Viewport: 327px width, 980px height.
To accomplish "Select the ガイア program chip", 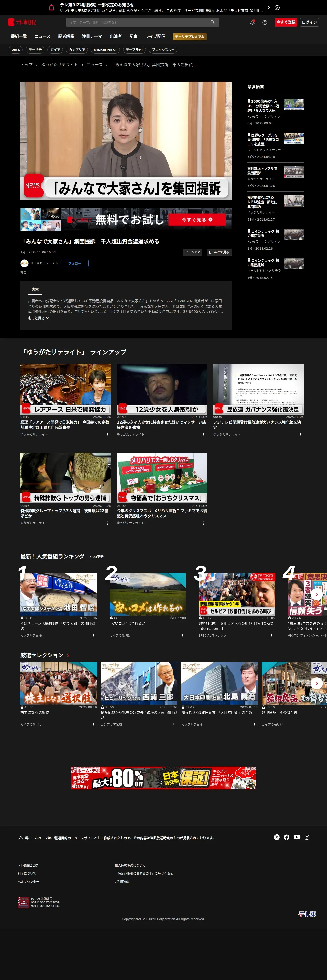I will click(x=55, y=50).
